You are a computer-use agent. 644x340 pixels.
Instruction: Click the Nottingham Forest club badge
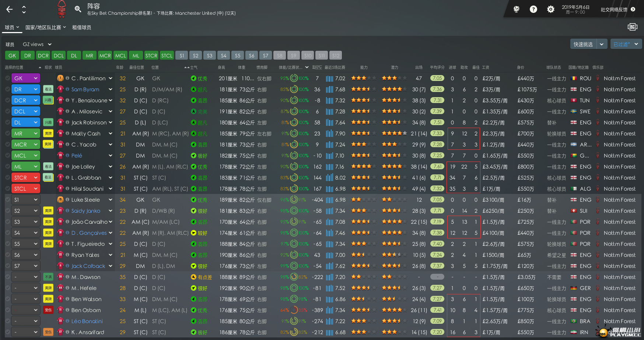point(62,9)
